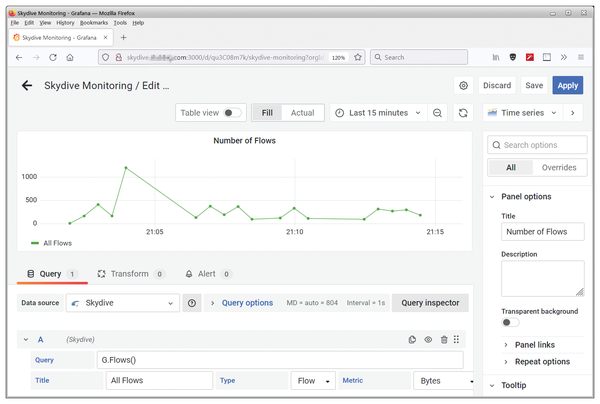Click the shield extension icon in toolbar
The height and width of the screenshot is (404, 600).
[x=513, y=57]
